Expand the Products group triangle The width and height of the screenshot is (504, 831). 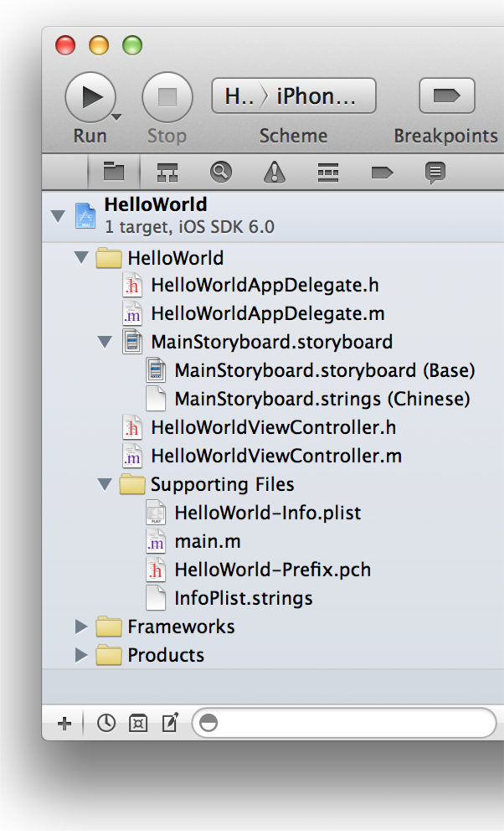point(81,655)
